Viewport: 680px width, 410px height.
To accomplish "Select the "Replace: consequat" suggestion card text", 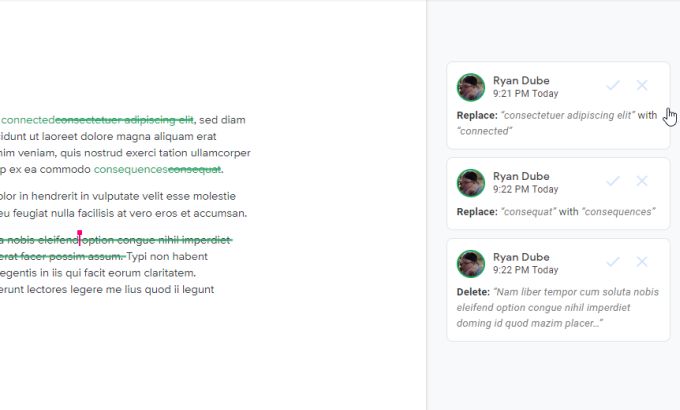I will [x=555, y=212].
